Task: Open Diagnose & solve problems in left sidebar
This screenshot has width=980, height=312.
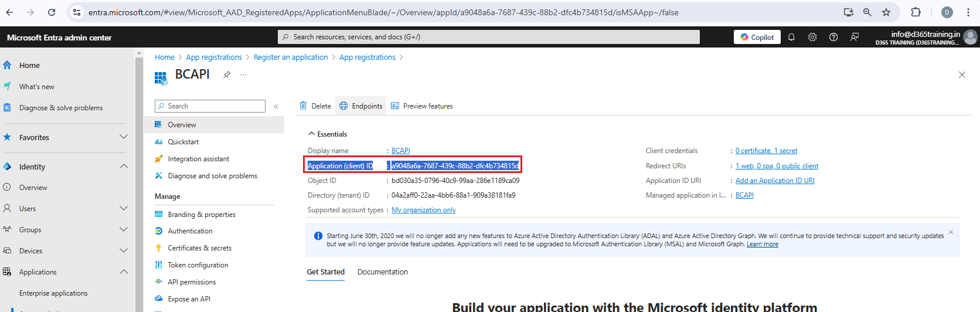Action: coord(61,108)
